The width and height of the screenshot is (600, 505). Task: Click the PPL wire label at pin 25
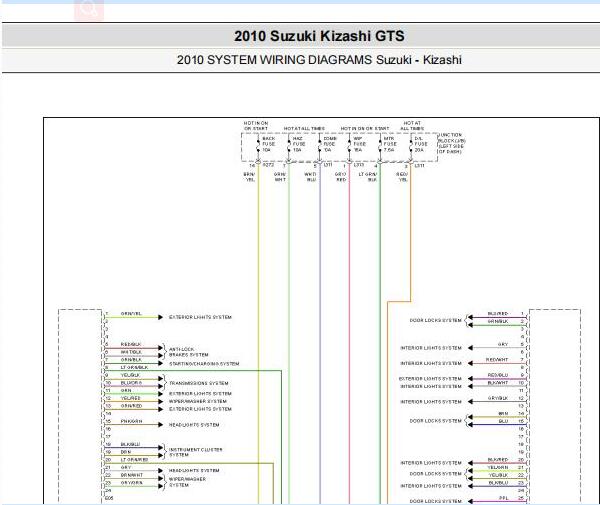click(x=504, y=498)
